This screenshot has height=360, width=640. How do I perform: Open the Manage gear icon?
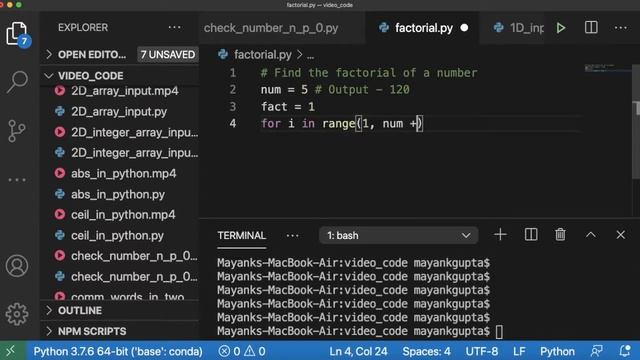(x=17, y=313)
